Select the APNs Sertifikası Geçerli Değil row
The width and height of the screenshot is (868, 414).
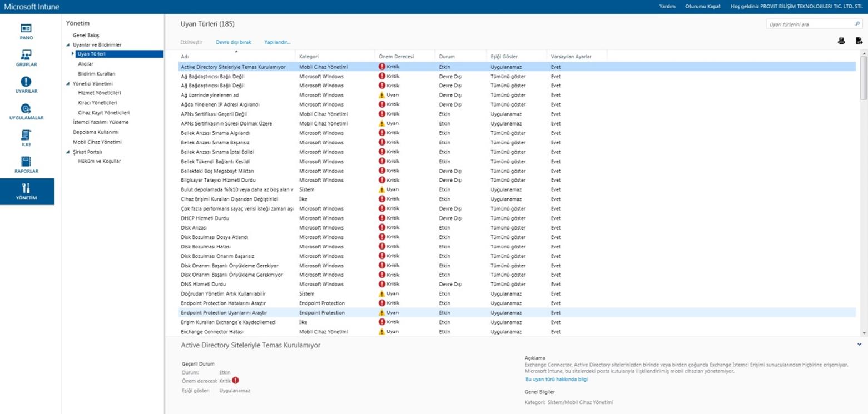[x=517, y=114]
